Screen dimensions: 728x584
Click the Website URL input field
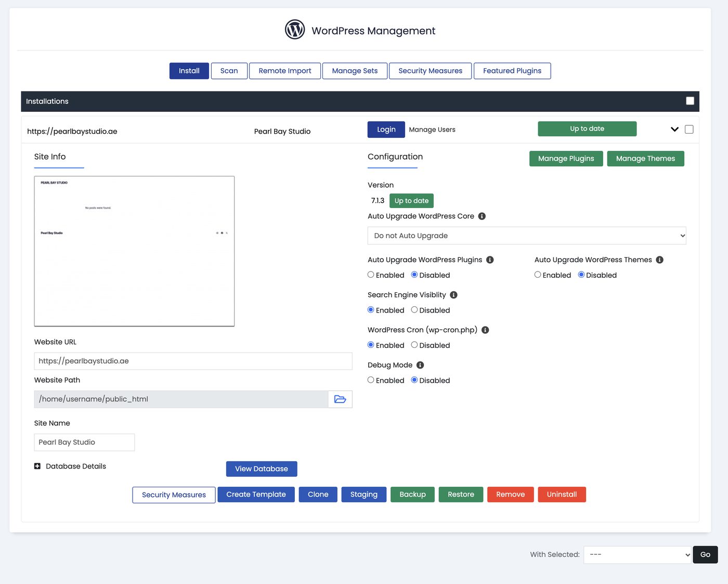point(193,361)
